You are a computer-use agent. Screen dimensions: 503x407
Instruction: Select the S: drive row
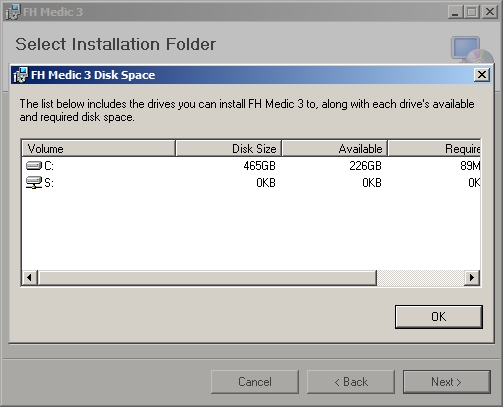tap(251, 183)
